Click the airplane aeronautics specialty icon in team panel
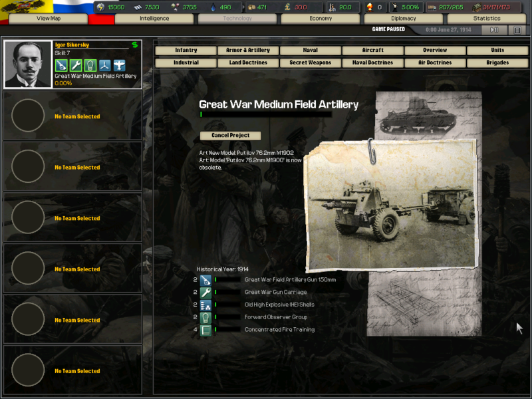 119,65
